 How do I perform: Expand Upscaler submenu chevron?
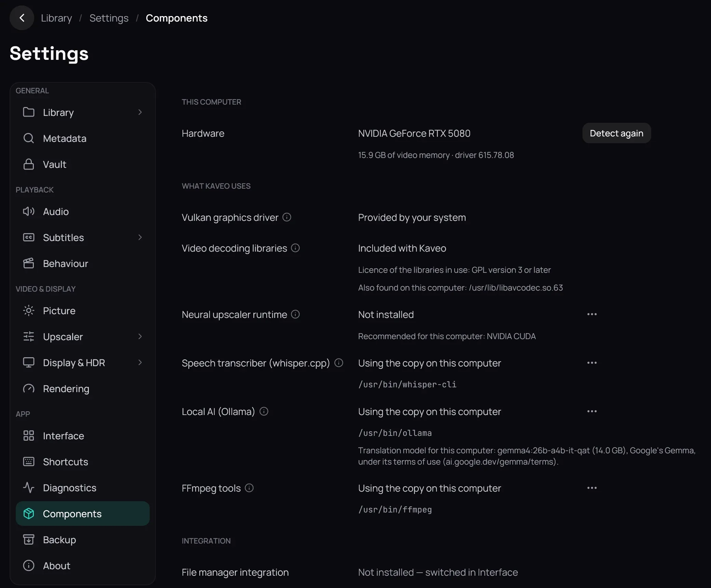coord(140,336)
